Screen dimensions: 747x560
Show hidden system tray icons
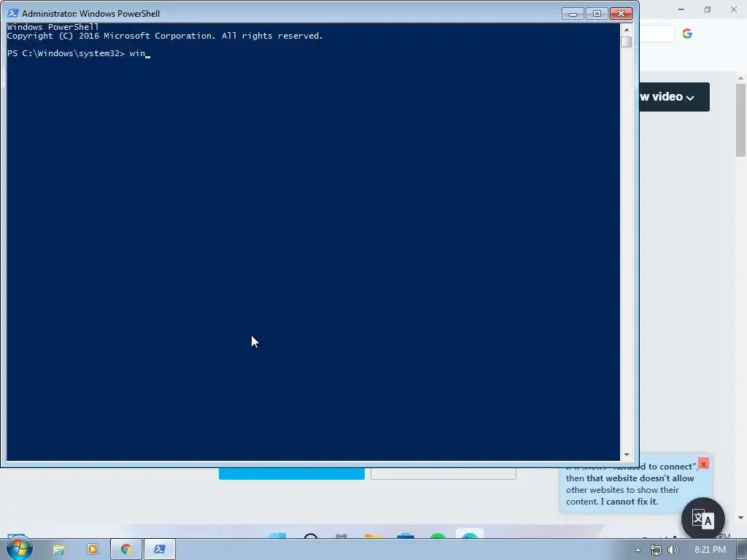click(x=638, y=550)
